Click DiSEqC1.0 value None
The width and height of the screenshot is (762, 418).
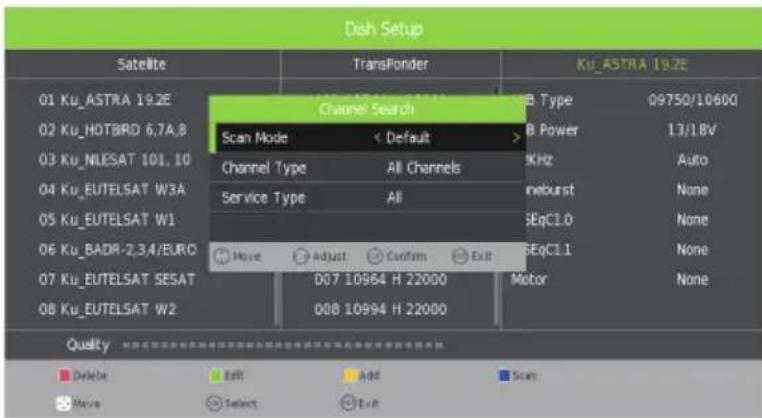click(x=693, y=220)
